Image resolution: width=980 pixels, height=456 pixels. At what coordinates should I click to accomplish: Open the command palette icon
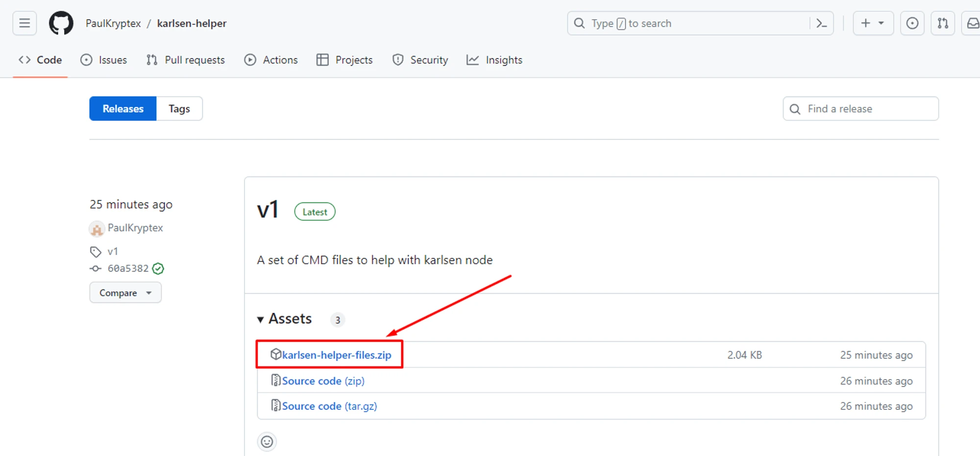click(x=821, y=23)
